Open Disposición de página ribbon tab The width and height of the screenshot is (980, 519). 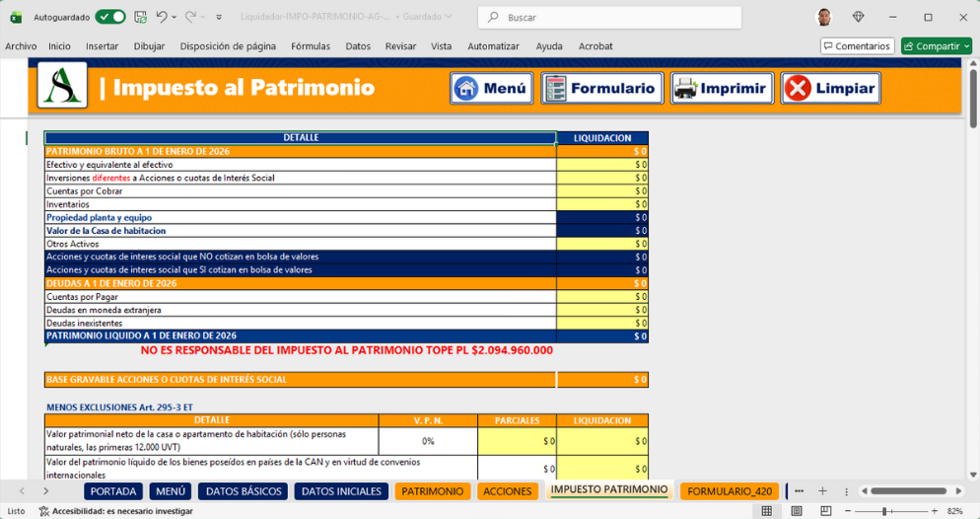[x=228, y=46]
